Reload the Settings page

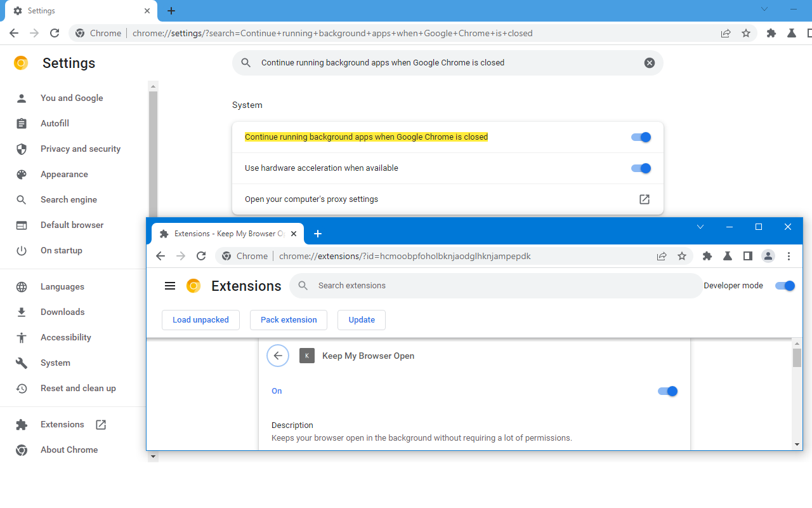pos(55,33)
